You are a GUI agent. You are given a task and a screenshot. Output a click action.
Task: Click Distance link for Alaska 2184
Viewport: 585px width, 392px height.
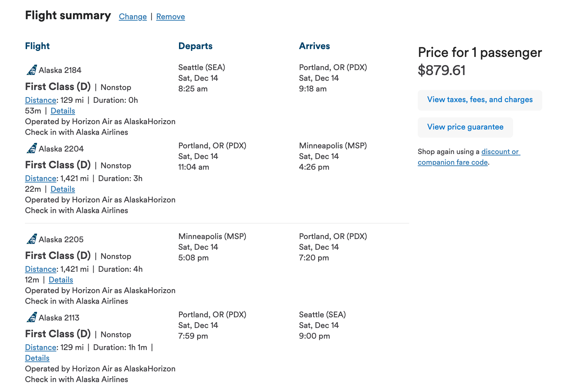pyautogui.click(x=41, y=100)
